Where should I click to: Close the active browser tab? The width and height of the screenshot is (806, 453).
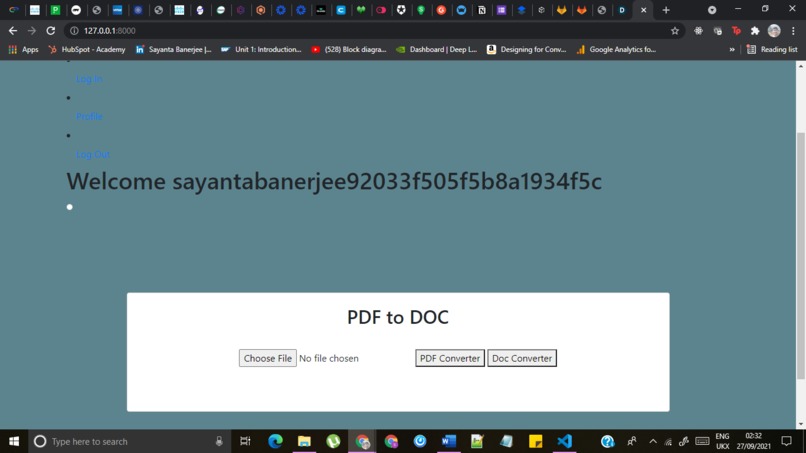(x=643, y=10)
